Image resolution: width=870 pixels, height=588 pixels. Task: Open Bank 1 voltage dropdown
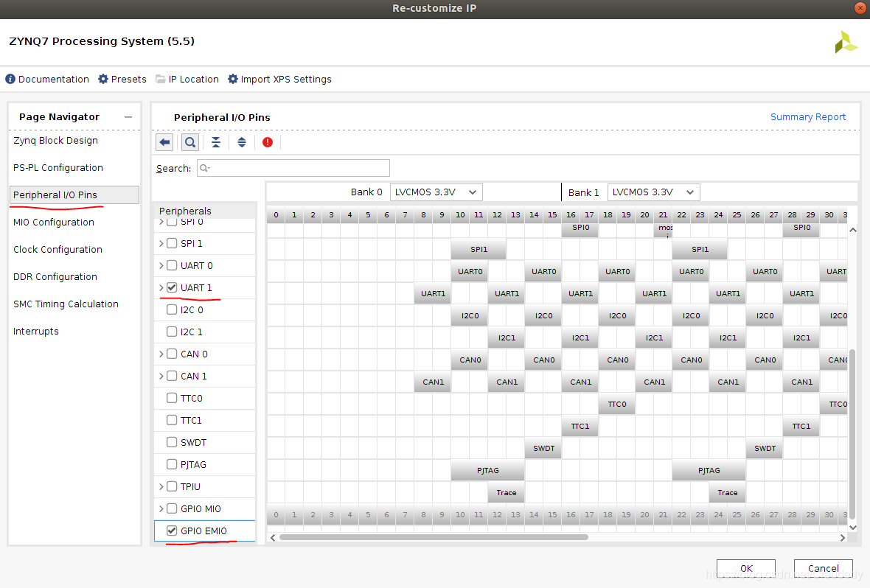click(x=654, y=192)
